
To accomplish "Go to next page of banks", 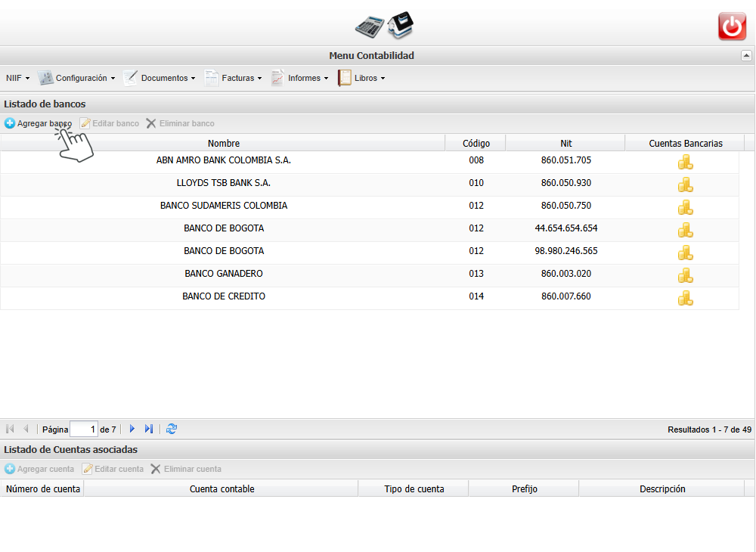I will click(132, 429).
